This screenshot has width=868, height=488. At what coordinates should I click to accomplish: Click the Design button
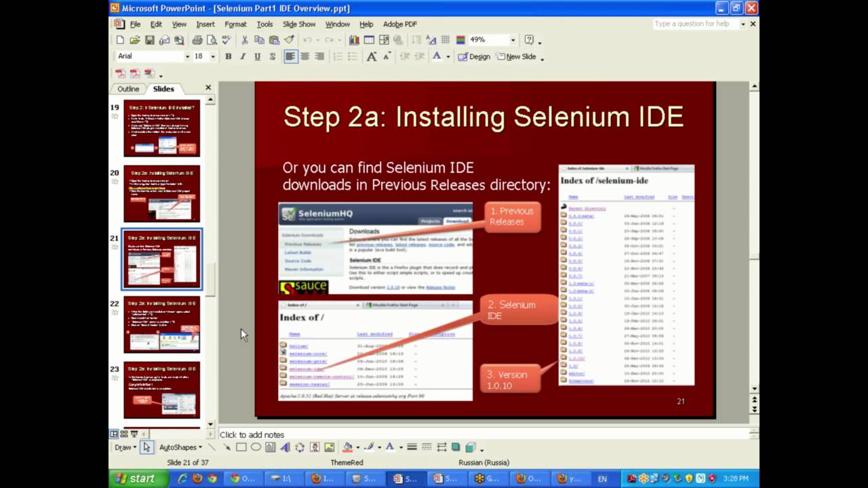click(474, 56)
